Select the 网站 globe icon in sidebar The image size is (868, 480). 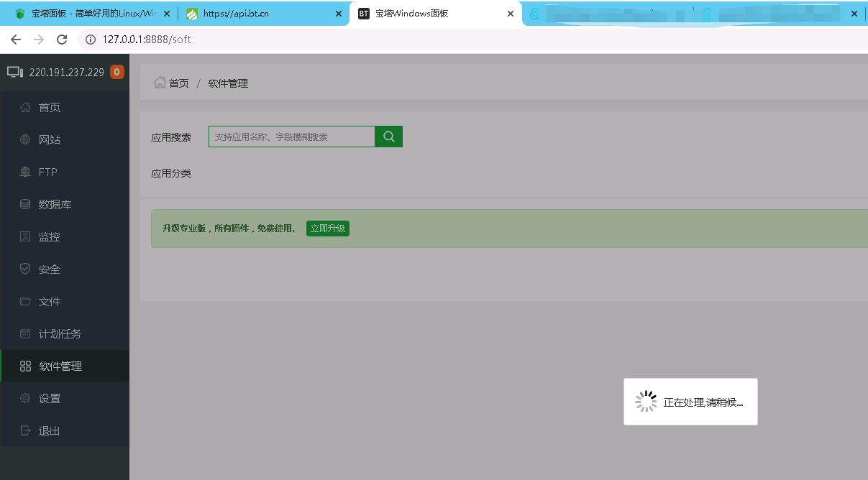[25, 140]
